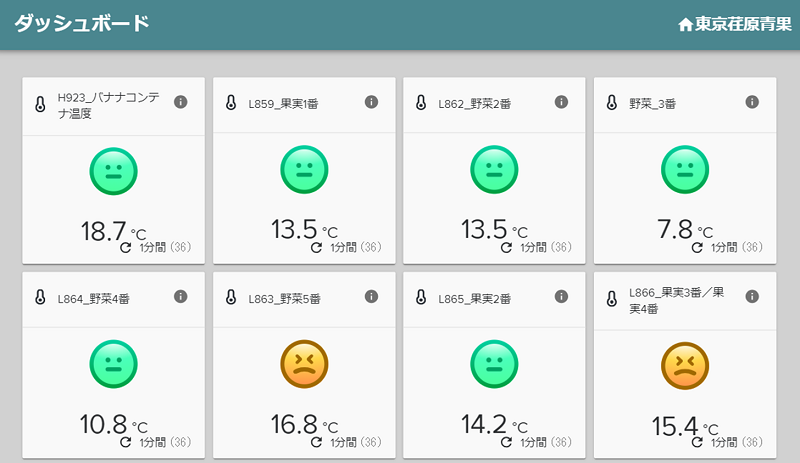800x463 pixels.
Task: View info for L863_野菜5番 sensor
Action: pos(371,297)
